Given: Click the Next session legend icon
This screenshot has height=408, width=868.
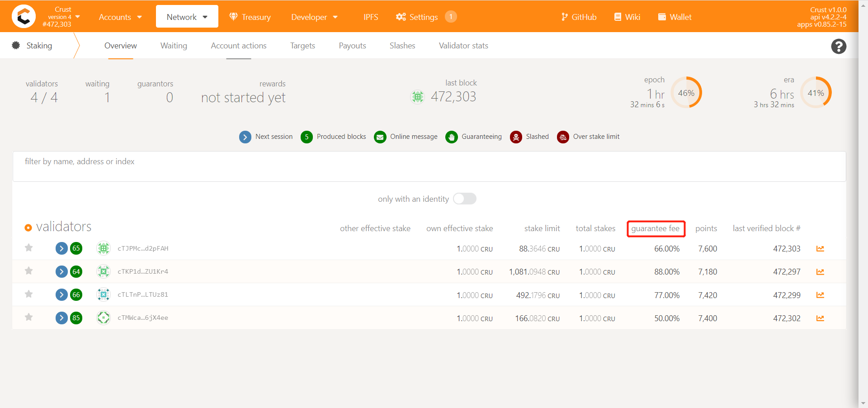Looking at the screenshot, I should tap(245, 137).
